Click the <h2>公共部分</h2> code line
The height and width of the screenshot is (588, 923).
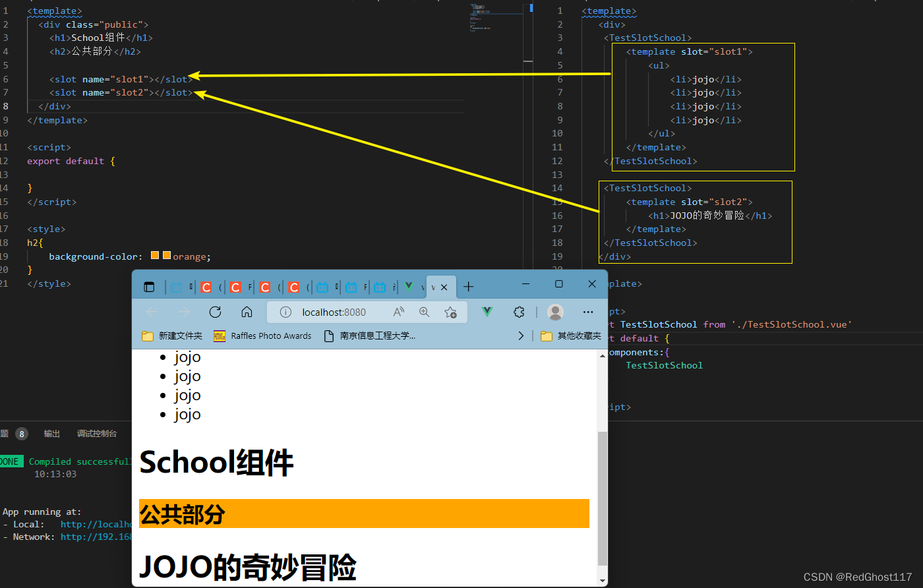[x=95, y=51]
